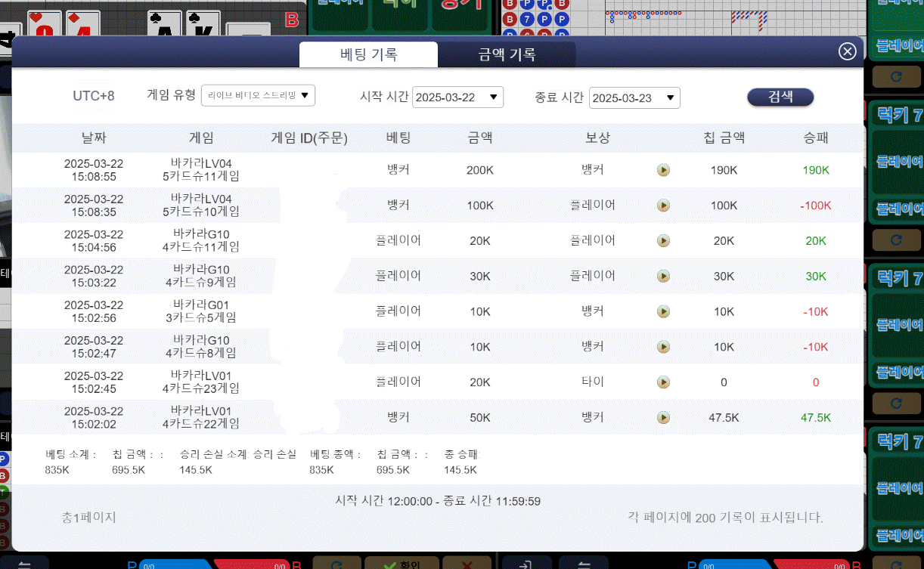The image size is (924, 569).
Task: Click the 베팅 소계 label in summary
Action: click(x=71, y=455)
